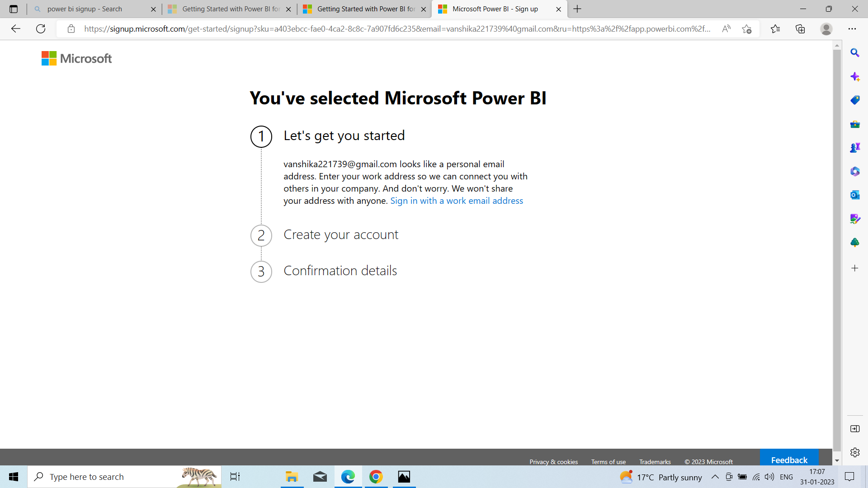This screenshot has height=488, width=868.
Task: Click the Microsoft logo
Action: coord(76,58)
